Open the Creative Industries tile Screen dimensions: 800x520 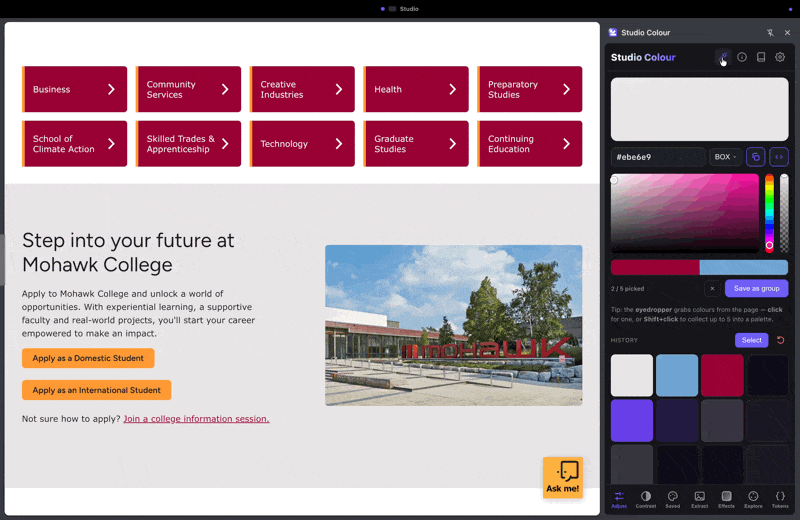point(302,89)
